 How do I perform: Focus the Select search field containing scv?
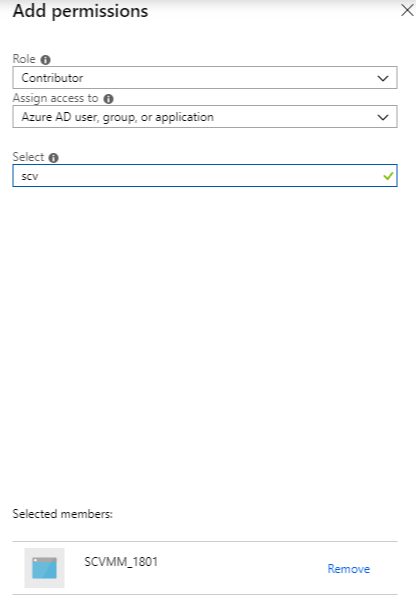click(x=205, y=176)
